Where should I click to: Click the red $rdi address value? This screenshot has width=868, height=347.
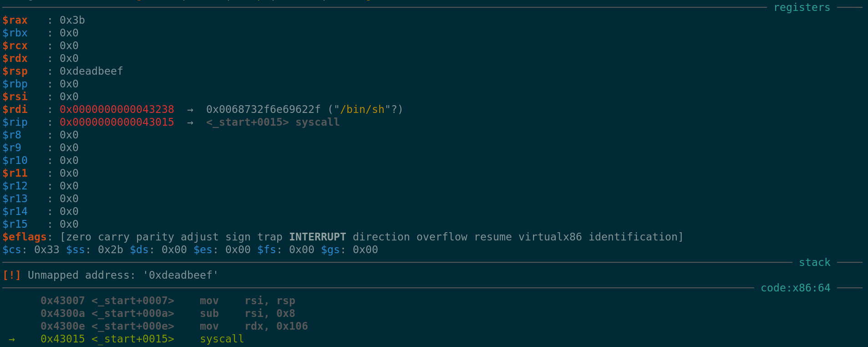(117, 110)
